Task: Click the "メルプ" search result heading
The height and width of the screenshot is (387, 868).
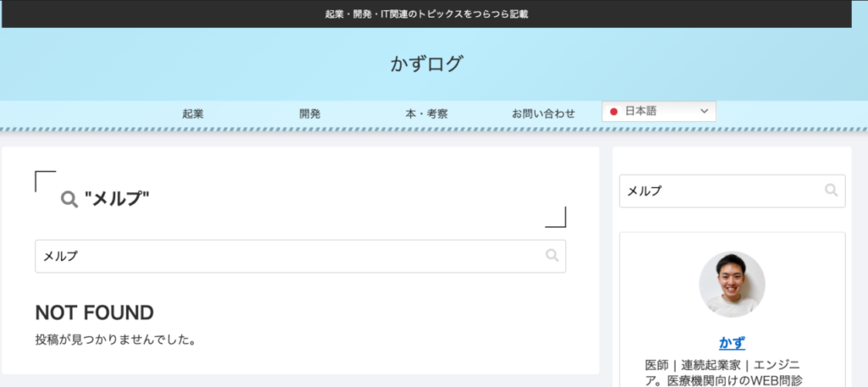Action: [x=117, y=199]
